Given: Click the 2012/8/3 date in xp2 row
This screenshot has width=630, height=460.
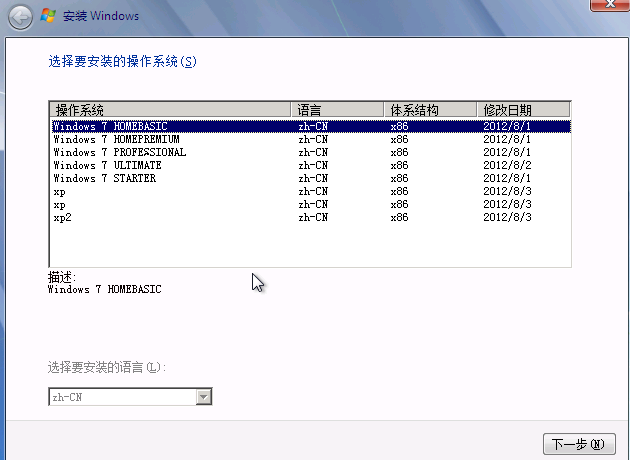Looking at the screenshot, I should coord(507,217).
